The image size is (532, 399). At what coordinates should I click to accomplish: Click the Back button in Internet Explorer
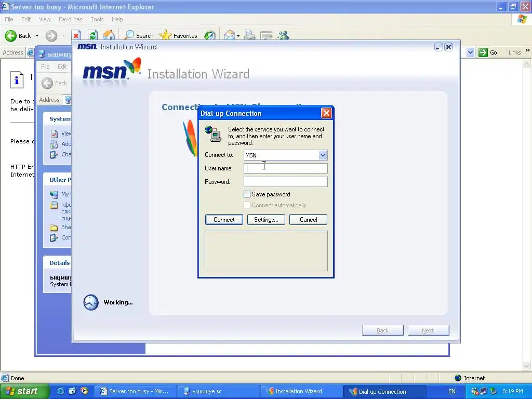point(18,36)
